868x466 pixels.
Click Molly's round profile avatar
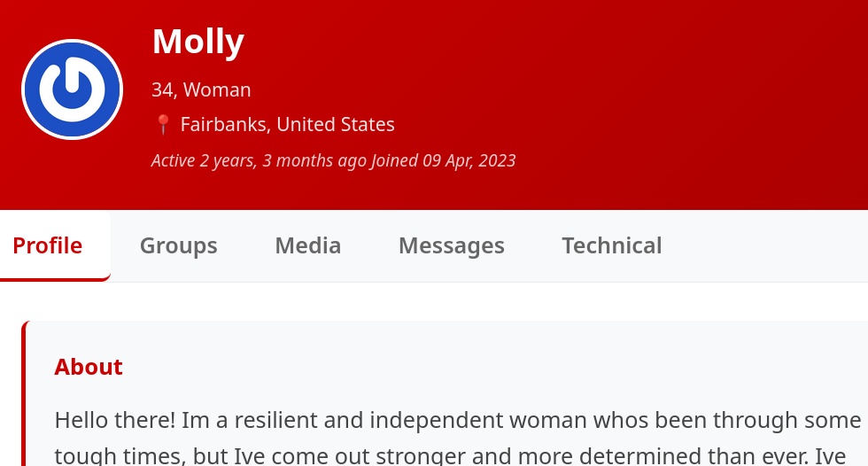pos(72,89)
